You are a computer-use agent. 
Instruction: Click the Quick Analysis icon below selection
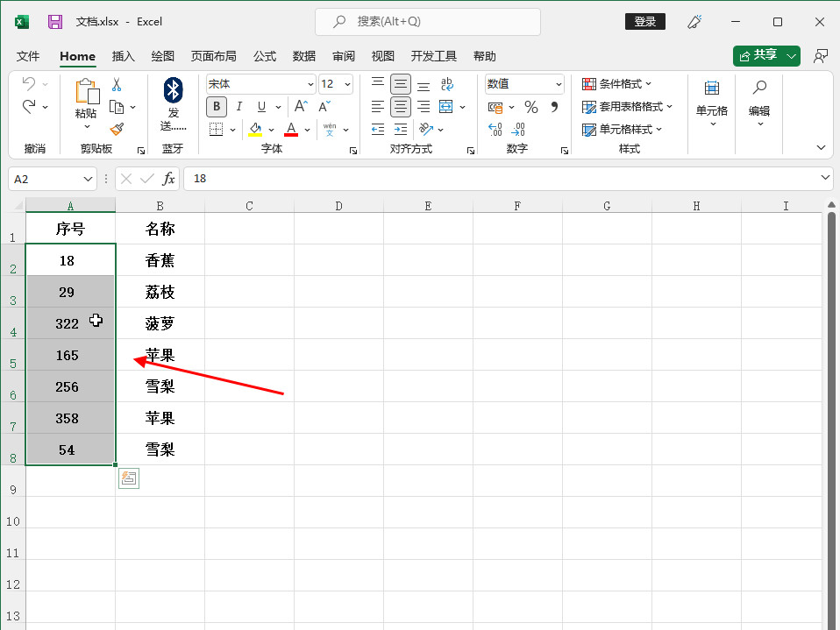129,478
